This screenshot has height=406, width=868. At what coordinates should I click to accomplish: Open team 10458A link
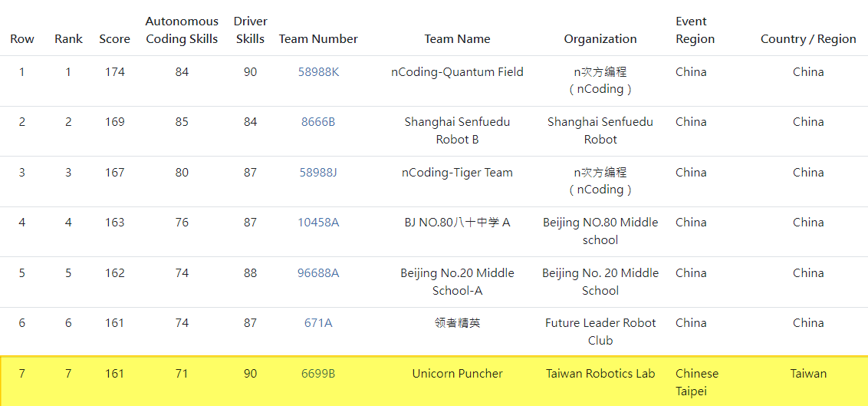pyautogui.click(x=318, y=223)
